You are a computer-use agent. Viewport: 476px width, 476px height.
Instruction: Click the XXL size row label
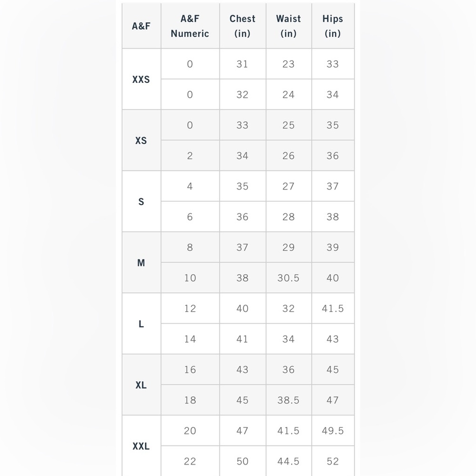141,446
